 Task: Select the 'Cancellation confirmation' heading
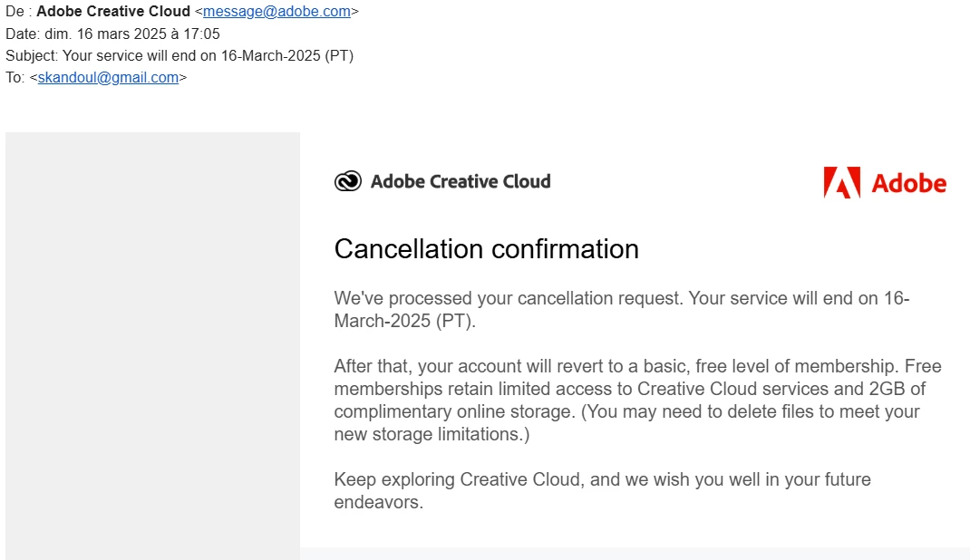coord(486,249)
